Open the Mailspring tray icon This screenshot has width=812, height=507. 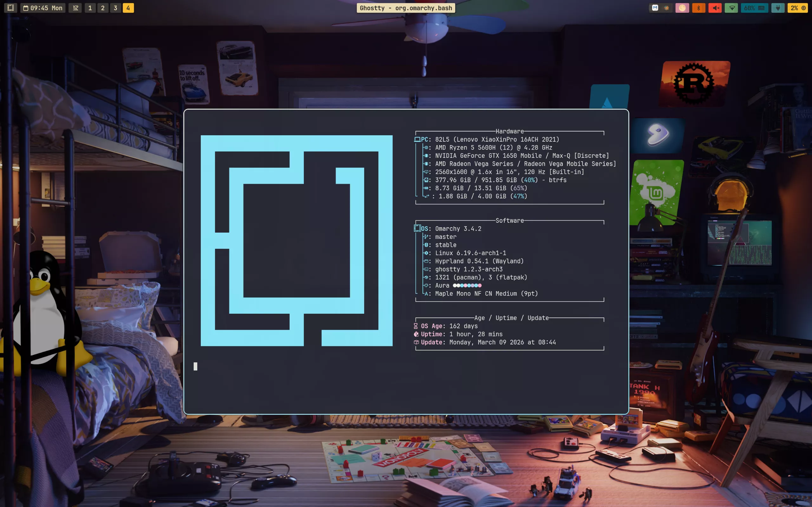[x=655, y=8]
